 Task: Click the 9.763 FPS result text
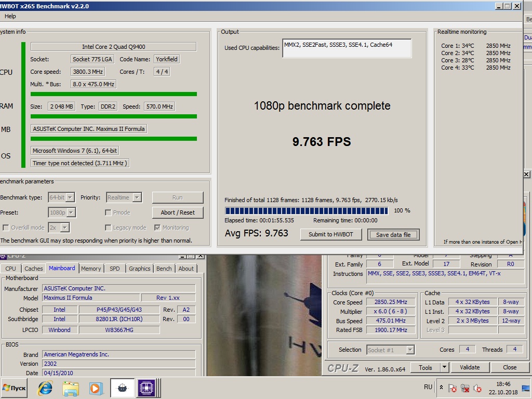point(322,142)
